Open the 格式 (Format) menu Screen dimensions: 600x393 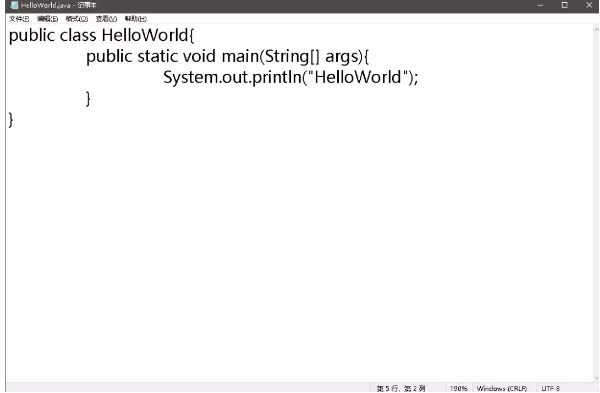click(x=77, y=18)
